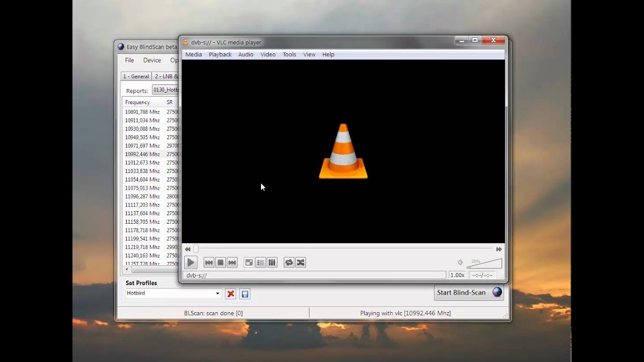Image resolution: width=644 pixels, height=362 pixels.
Task: Adjust VLC volume slider at 25%
Action: [484, 263]
